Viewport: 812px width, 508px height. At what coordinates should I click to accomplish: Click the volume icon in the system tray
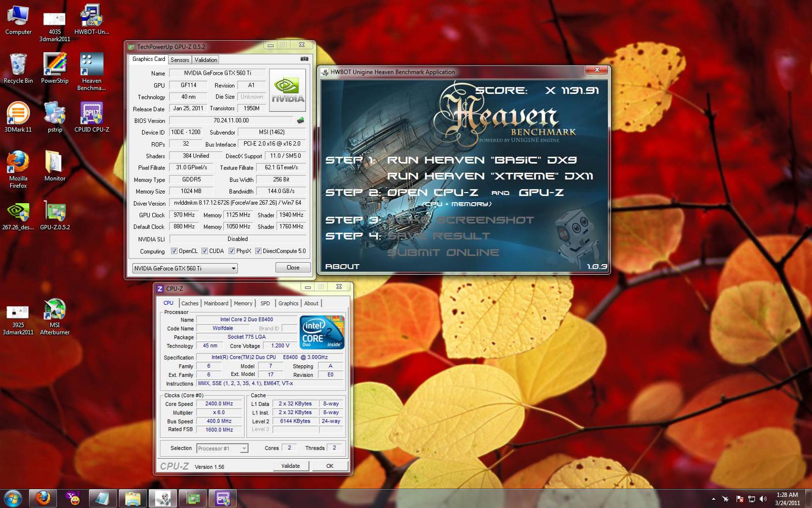coord(763,499)
